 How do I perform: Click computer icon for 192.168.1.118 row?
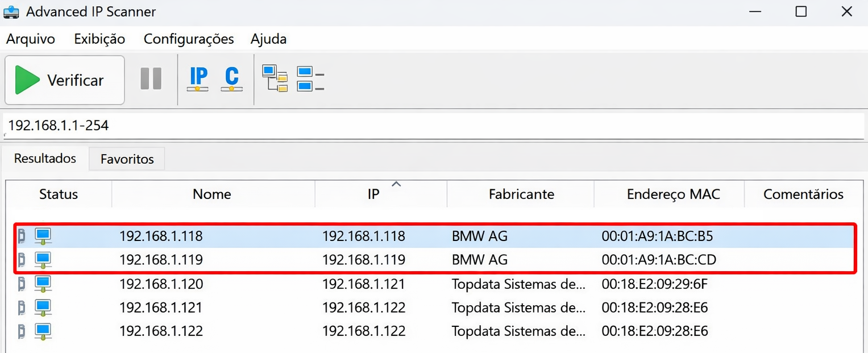(43, 236)
